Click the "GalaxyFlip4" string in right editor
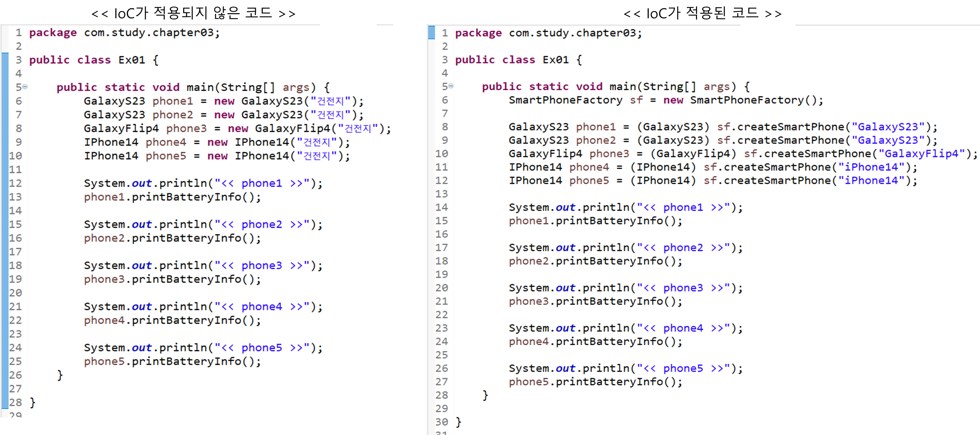The height and width of the screenshot is (435, 980). (923, 154)
